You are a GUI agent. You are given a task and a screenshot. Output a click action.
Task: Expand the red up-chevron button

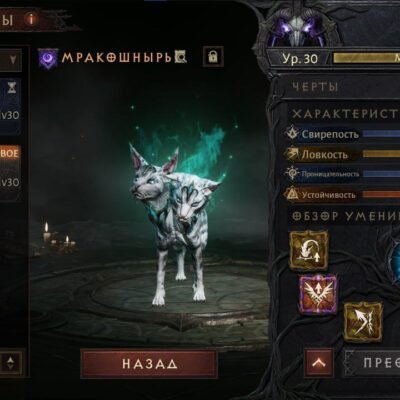319,363
